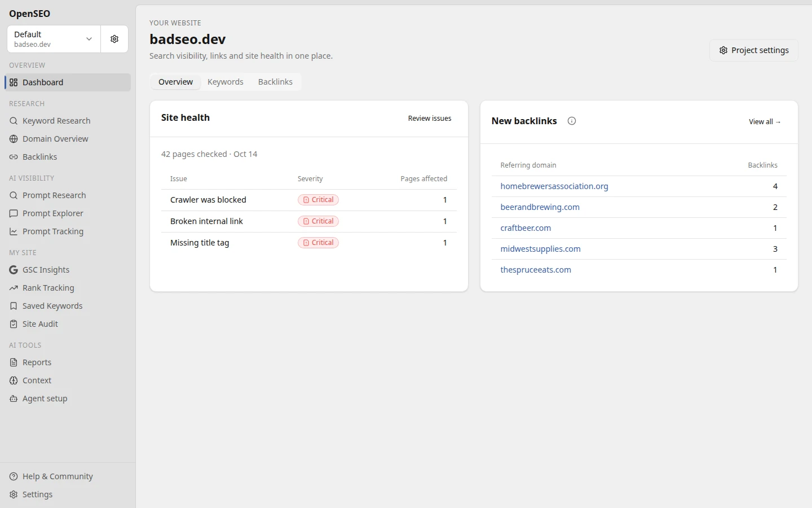Click the Project settings button
This screenshot has width=812, height=508.
click(754, 50)
